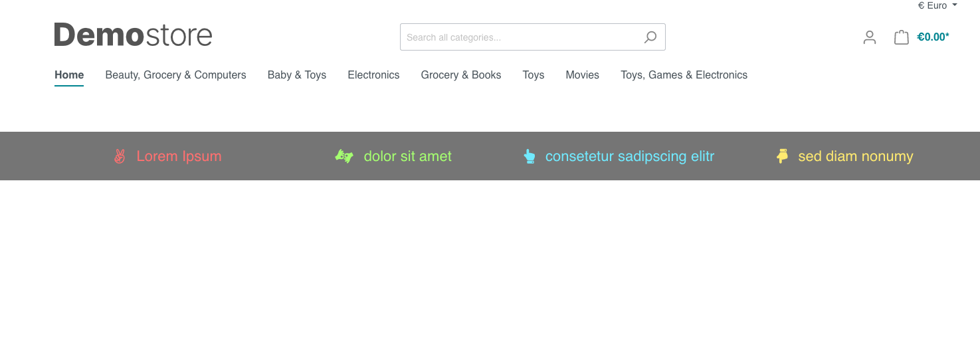Open the Baby & Toys category
The image size is (980, 342).
[297, 75]
